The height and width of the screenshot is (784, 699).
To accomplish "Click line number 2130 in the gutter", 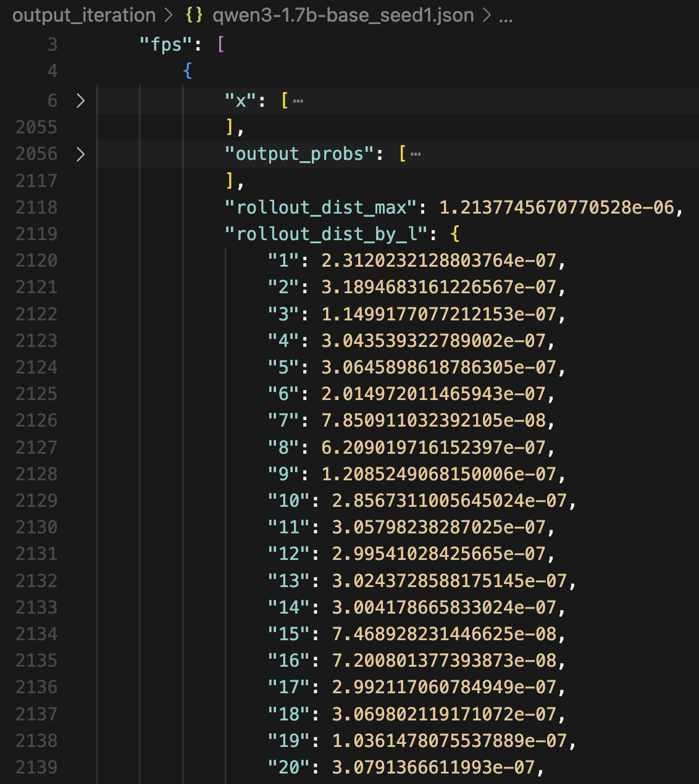I will pos(36,527).
